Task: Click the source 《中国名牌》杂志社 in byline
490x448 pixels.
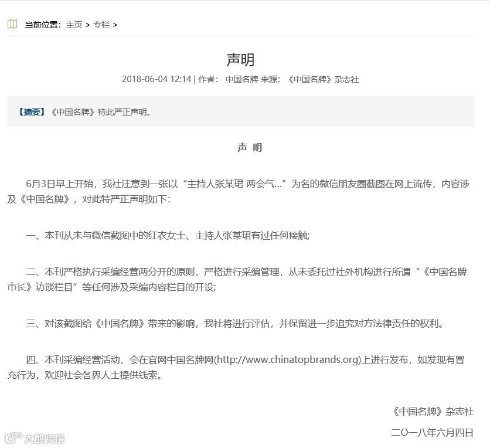Action: (322, 79)
